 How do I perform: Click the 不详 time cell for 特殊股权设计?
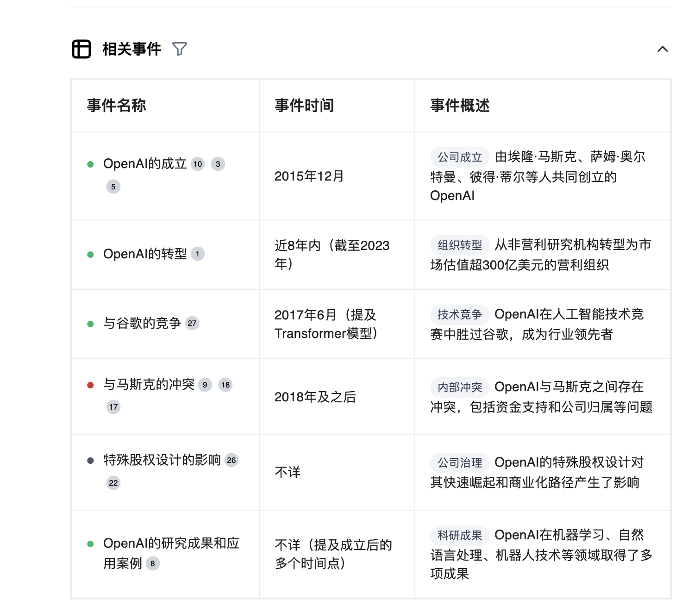pos(287,473)
